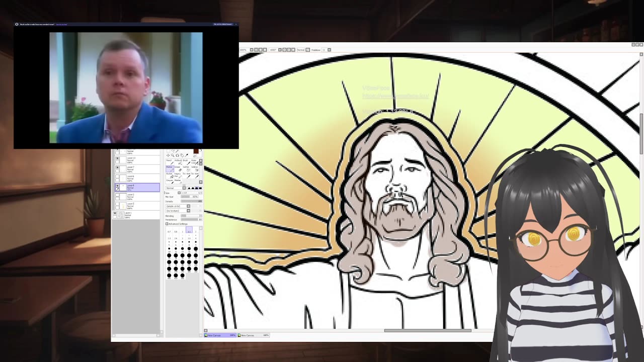Choose the Rotate view tool
This screenshot has width=644, height=362.
177,155
